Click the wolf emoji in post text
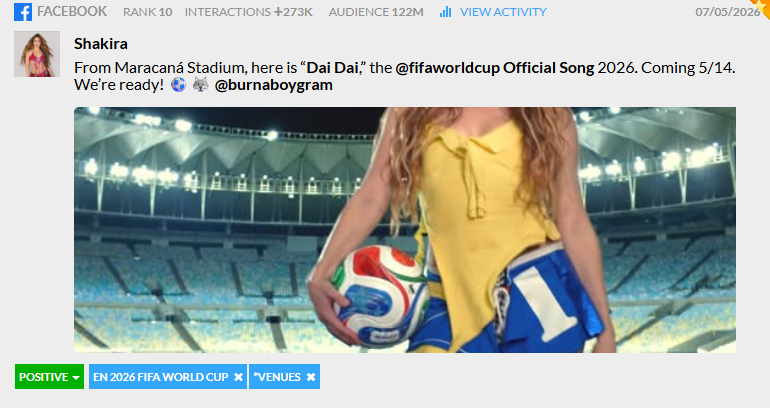This screenshot has width=770, height=408. click(200, 85)
